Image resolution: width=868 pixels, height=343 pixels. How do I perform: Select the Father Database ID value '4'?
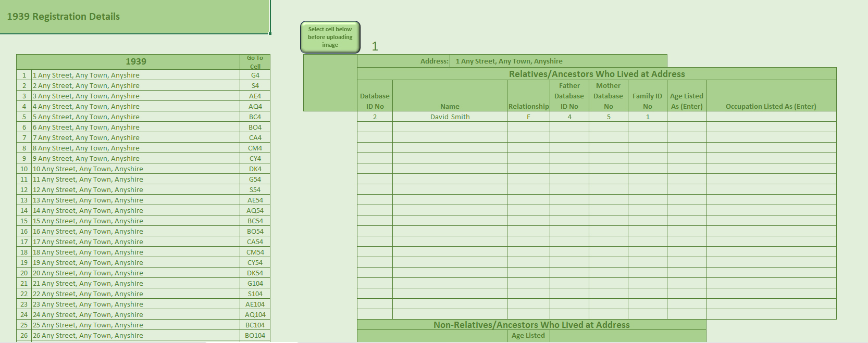(x=569, y=117)
